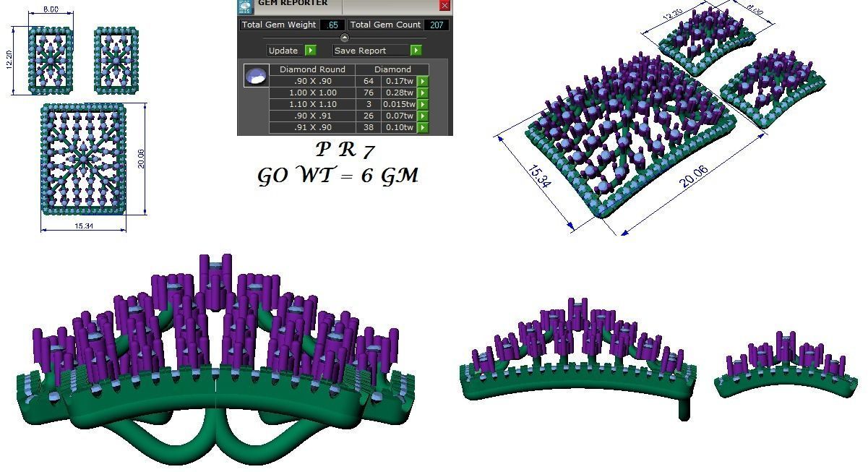
Task: Click the green arrow for 0.17tw row
Action: tap(423, 81)
